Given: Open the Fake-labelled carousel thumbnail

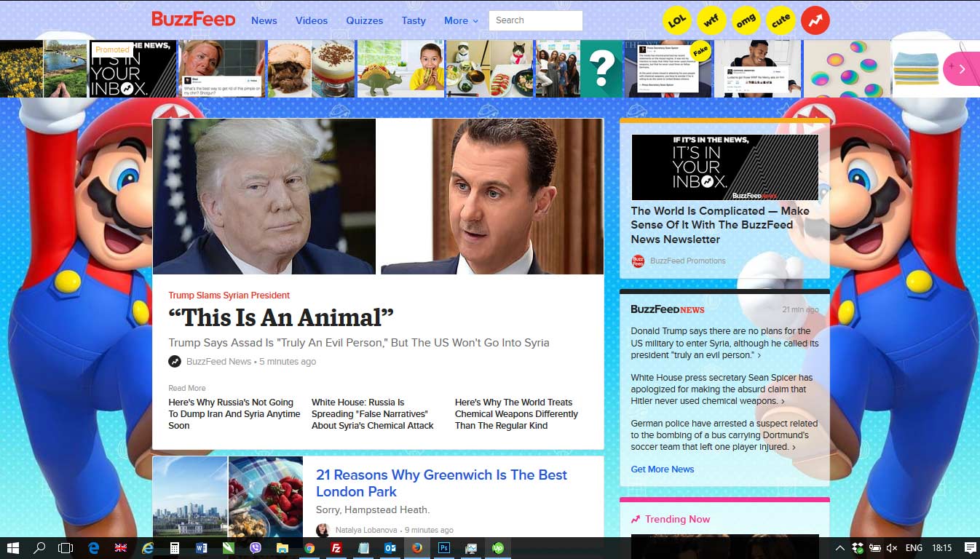Looking at the screenshot, I should tap(669, 69).
